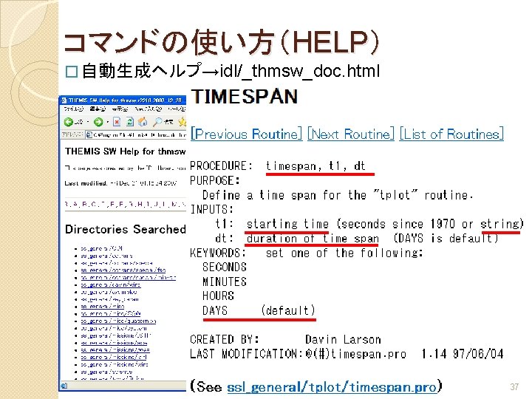Click the 'duration of time span' text

pyautogui.click(x=312, y=239)
